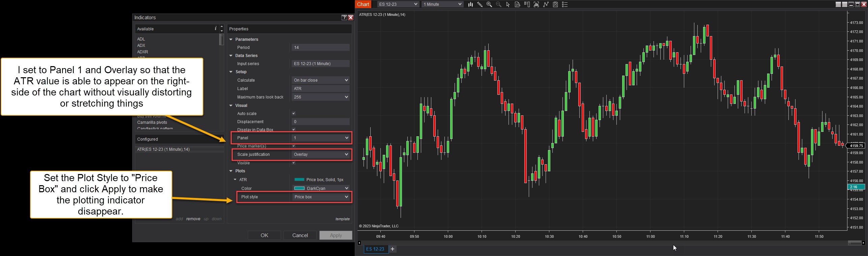Collapse the Parameters section

click(231, 39)
